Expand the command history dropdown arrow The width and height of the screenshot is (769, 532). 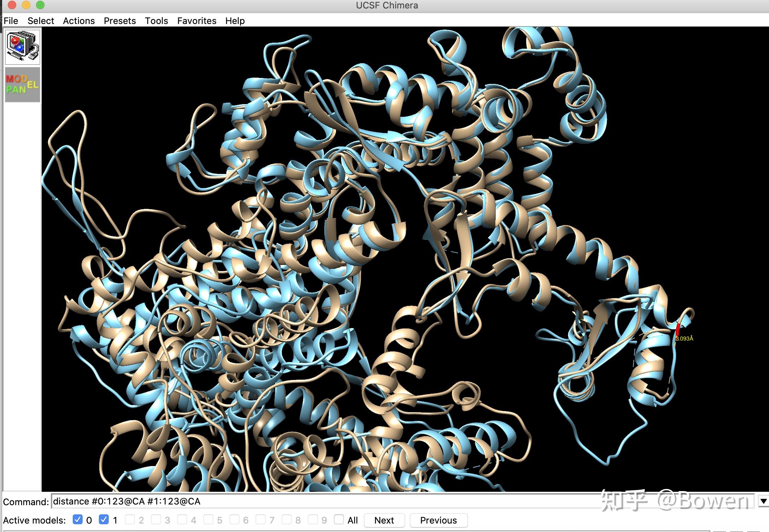tap(763, 501)
